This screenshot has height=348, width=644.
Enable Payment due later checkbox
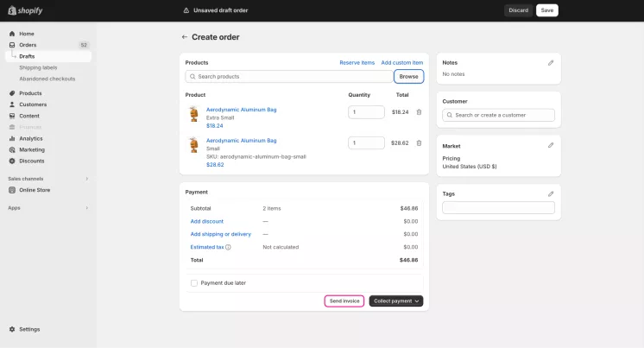(x=194, y=283)
